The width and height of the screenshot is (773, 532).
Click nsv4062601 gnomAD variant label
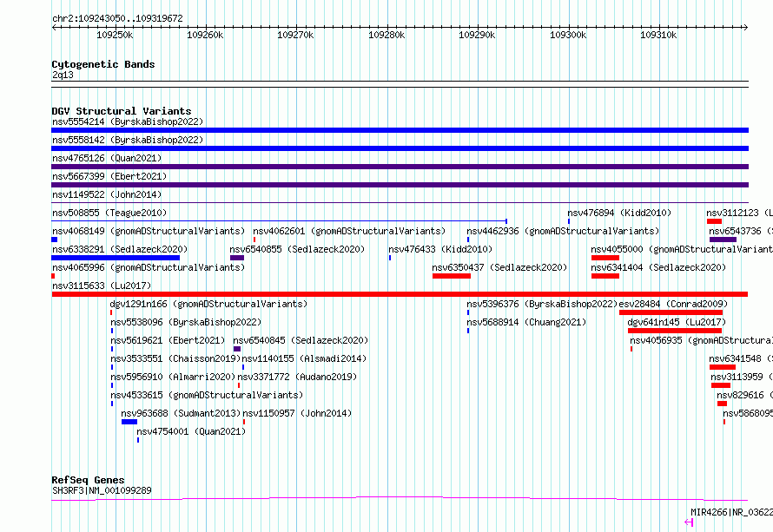[349, 231]
